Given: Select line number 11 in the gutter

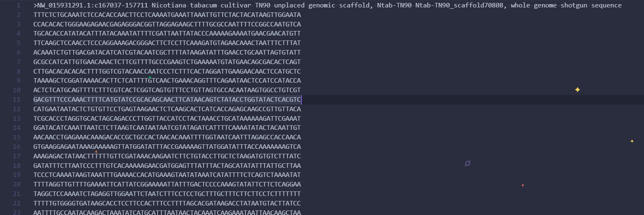Looking at the screenshot, I should 17,100.
